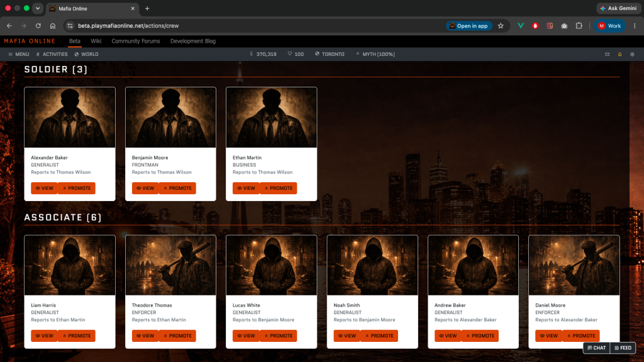644x362 pixels.
Task: Open the Feed panel
Action: [623, 348]
